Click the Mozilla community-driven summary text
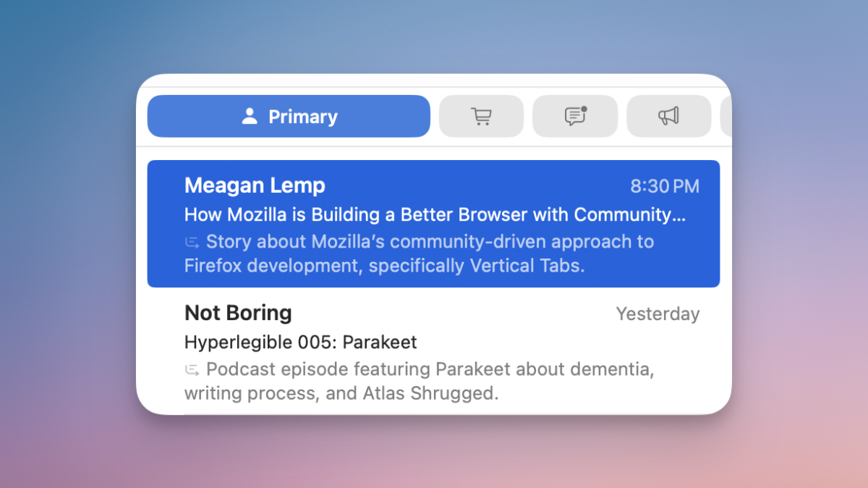Image resolution: width=868 pixels, height=488 pixels. [x=420, y=253]
